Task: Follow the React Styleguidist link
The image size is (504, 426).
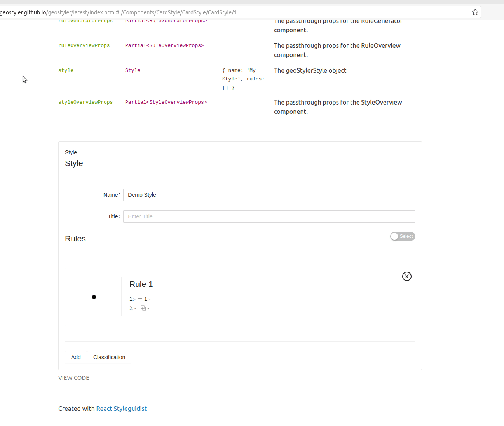Action: pyautogui.click(x=121, y=409)
